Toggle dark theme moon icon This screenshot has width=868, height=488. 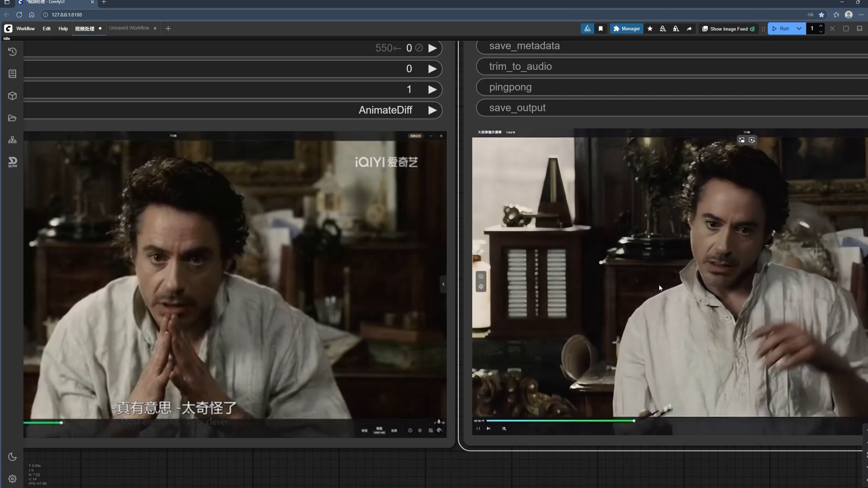(x=12, y=457)
